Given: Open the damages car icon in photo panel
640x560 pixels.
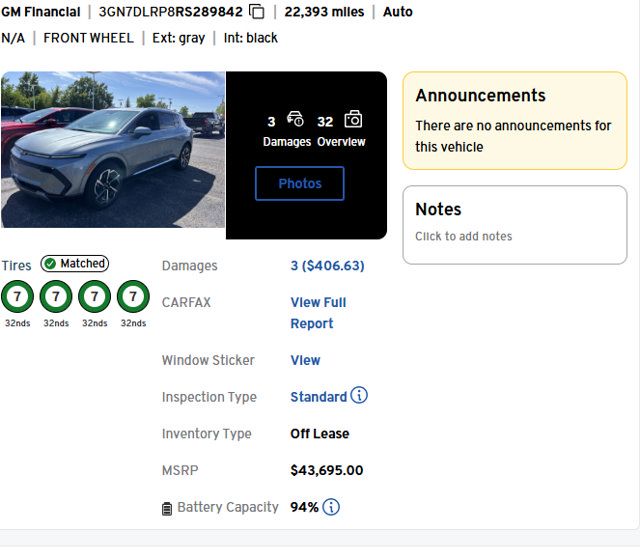Looking at the screenshot, I should click(295, 119).
